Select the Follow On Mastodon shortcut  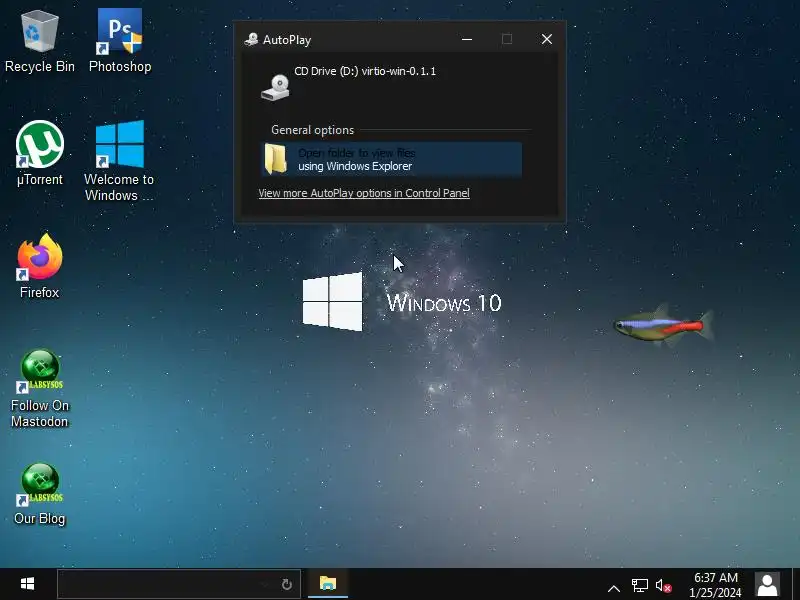pyautogui.click(x=39, y=389)
